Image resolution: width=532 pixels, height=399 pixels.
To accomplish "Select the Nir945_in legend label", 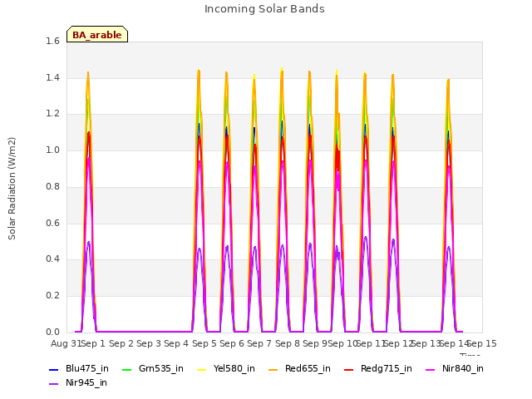I will pos(86,383).
